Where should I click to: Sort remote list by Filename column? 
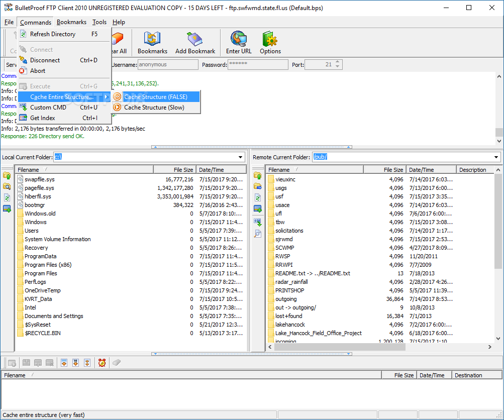pyautogui.click(x=315, y=170)
